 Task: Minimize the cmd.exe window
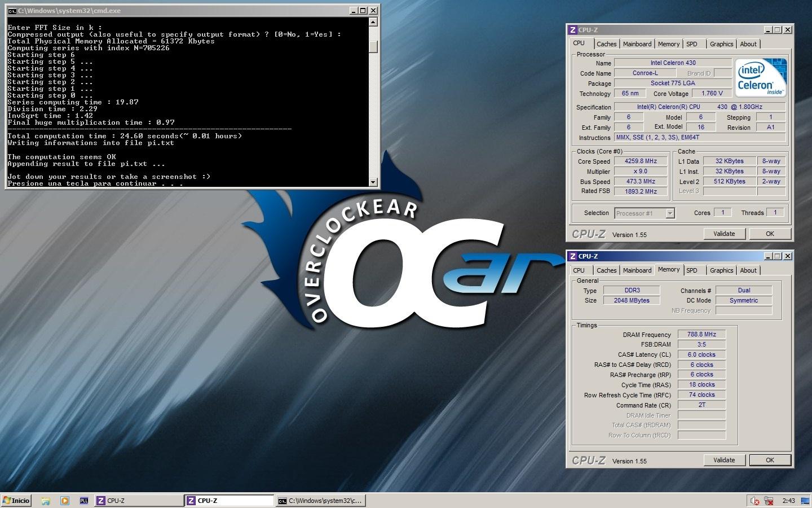354,11
